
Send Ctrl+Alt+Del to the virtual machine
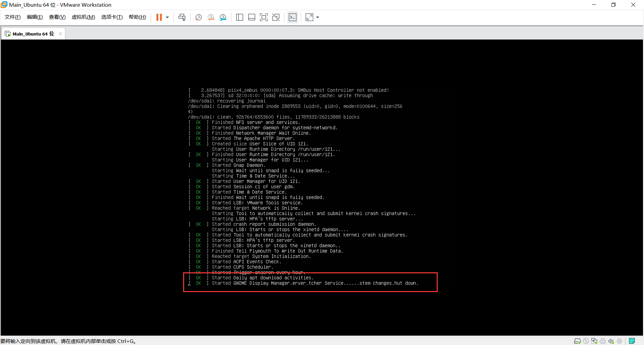click(182, 17)
